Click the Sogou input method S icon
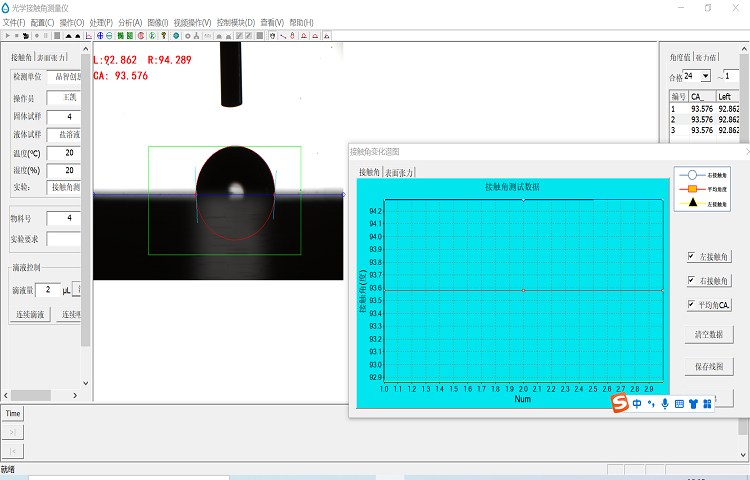The height and width of the screenshot is (480, 750). click(x=620, y=402)
